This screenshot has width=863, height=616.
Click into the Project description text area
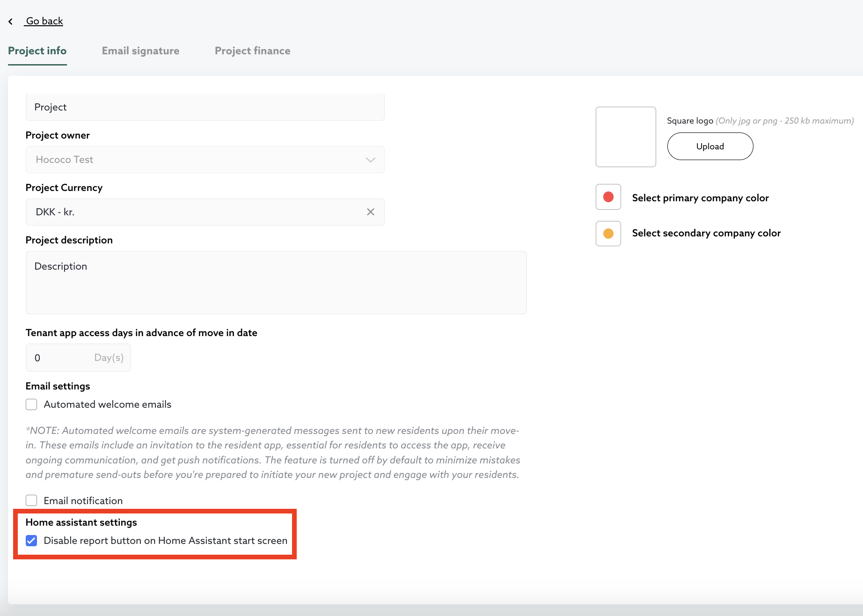[x=276, y=282]
